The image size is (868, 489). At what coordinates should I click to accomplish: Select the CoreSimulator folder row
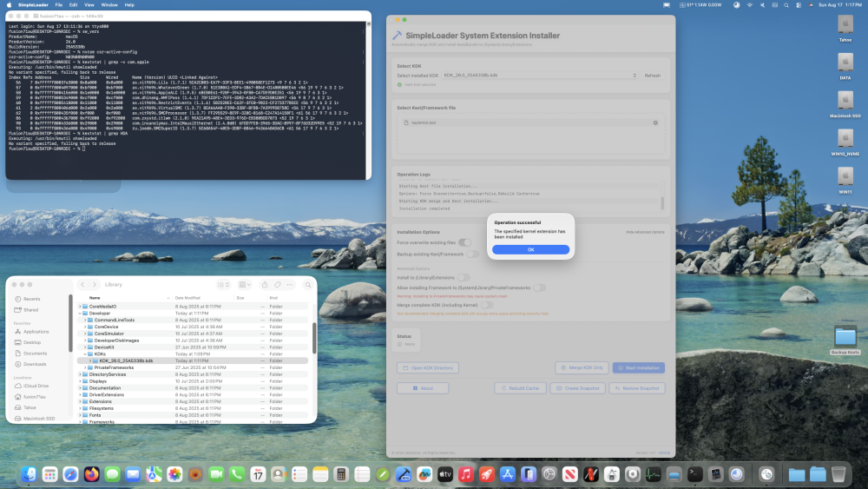[x=193, y=334]
